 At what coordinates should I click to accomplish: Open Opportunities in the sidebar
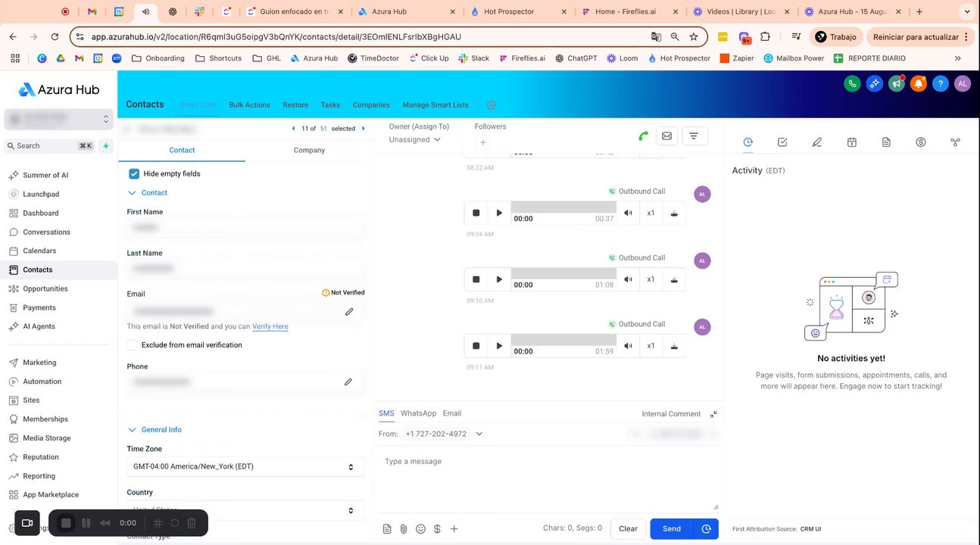tap(45, 288)
